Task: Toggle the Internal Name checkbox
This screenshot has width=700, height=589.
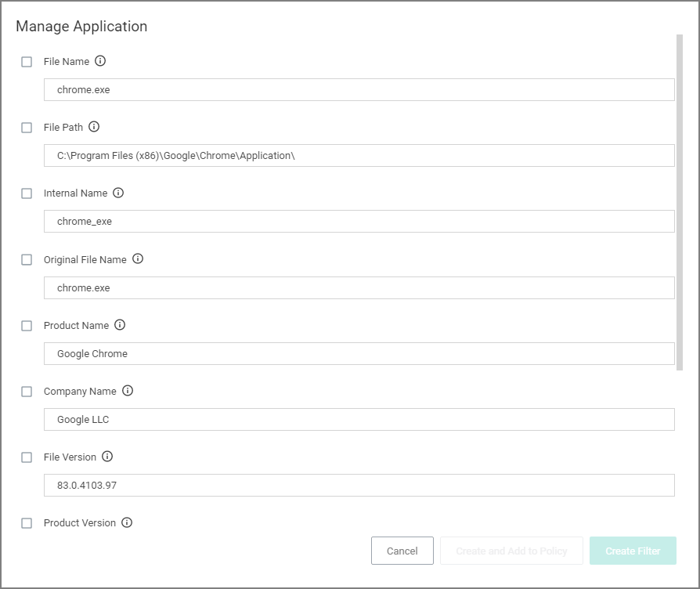Action: [27, 193]
